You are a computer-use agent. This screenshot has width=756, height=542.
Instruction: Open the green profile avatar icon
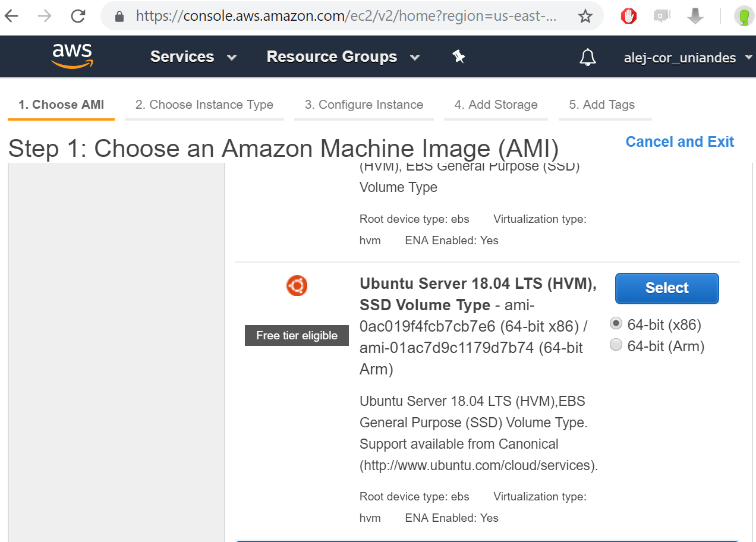point(744,16)
